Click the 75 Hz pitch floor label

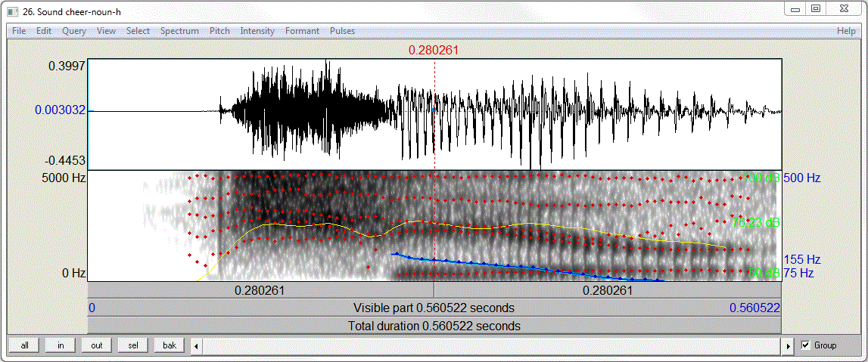[799, 273]
